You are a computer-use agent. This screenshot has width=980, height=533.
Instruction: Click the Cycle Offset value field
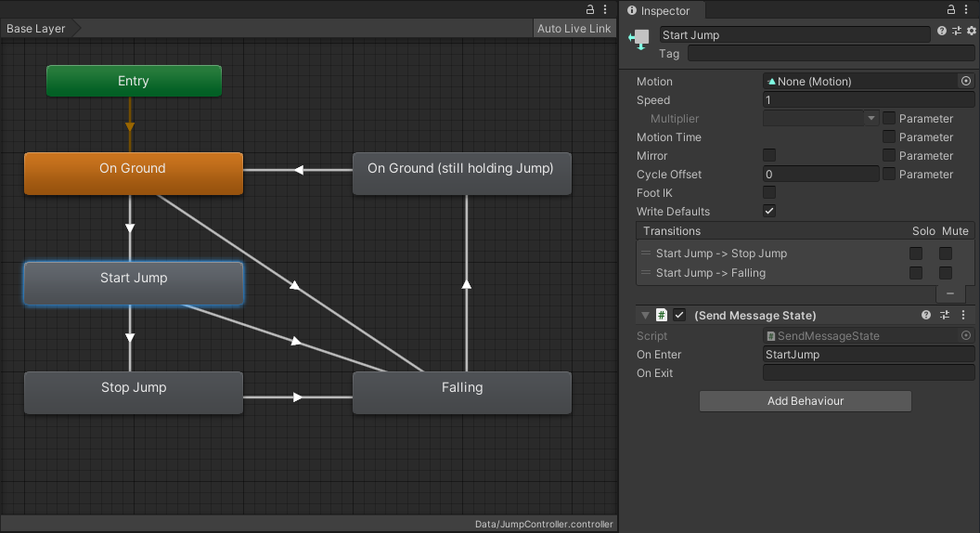(820, 174)
